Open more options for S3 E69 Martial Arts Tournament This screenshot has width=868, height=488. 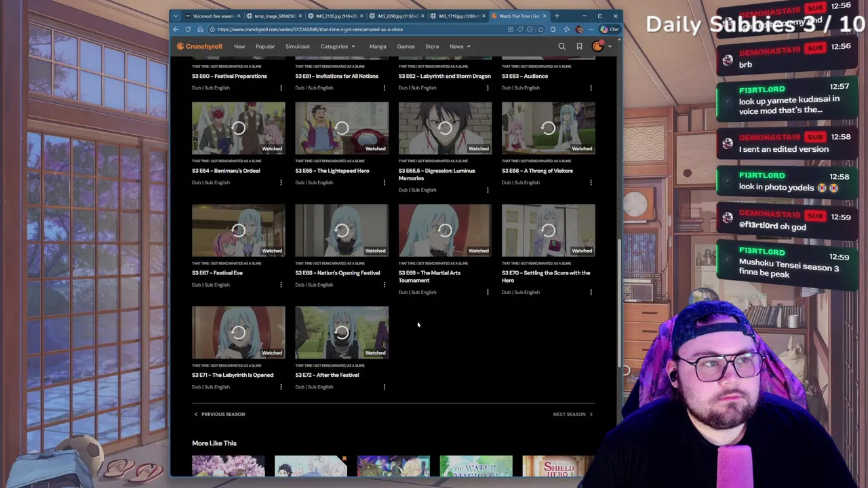pos(488,292)
